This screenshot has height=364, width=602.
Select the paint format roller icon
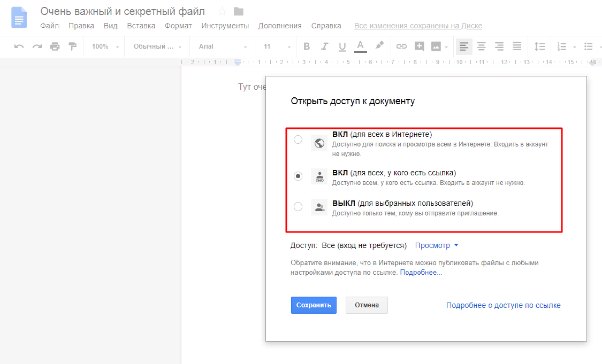[x=72, y=47]
